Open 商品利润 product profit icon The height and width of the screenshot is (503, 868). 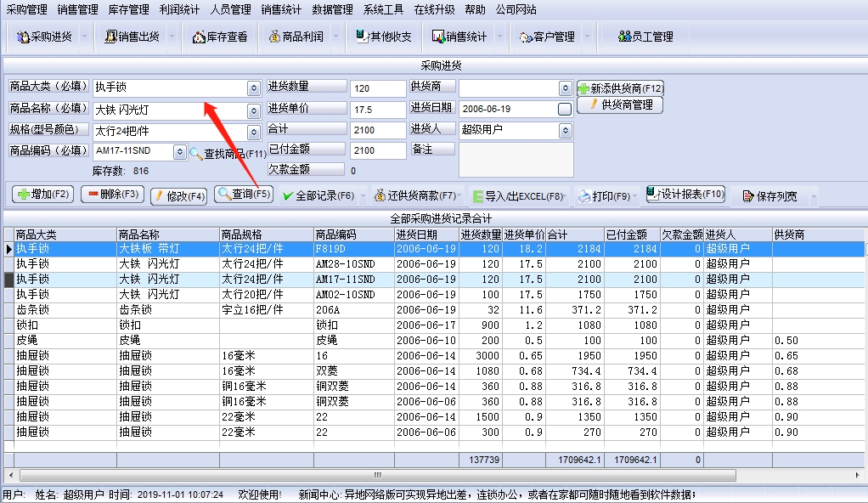[274, 37]
